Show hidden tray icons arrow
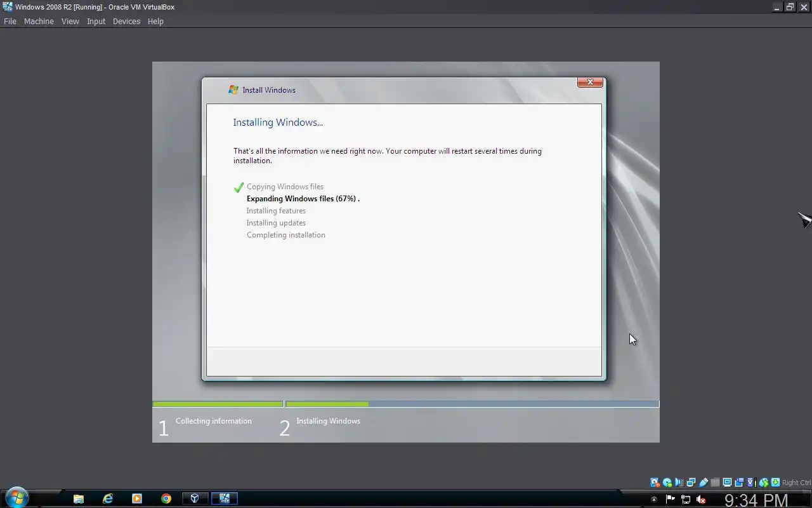Screen dimensions: 812x508 654,499
